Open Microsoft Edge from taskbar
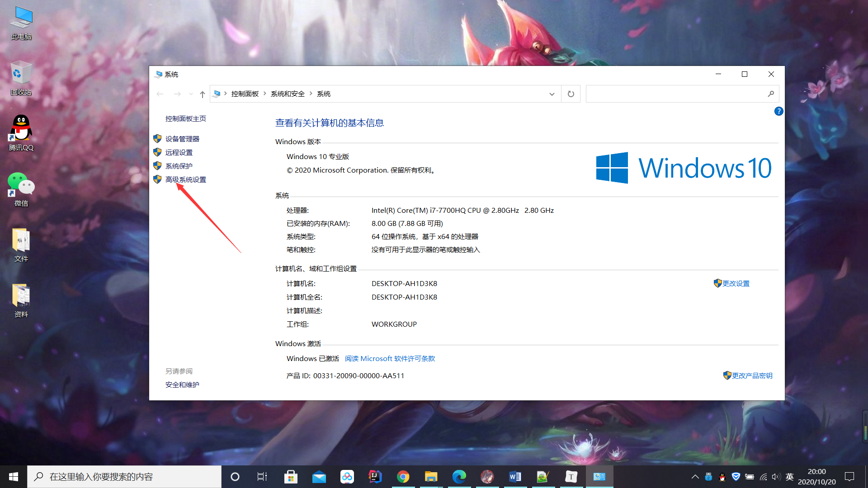 (x=459, y=477)
